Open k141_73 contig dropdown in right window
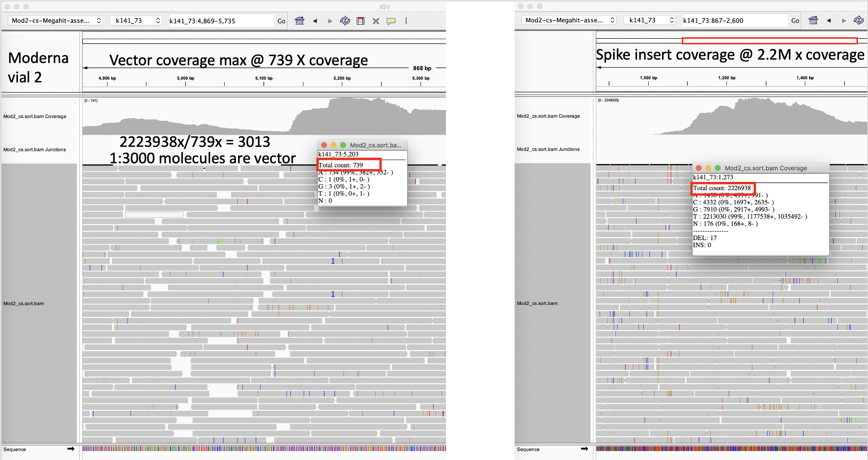This screenshot has height=460, width=868. click(x=649, y=20)
